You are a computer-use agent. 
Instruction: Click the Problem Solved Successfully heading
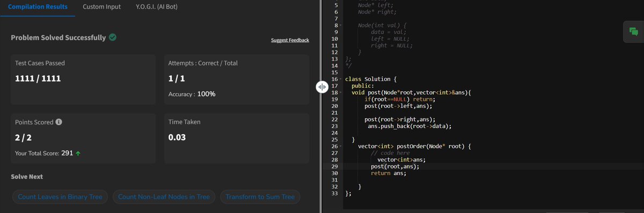(x=58, y=38)
